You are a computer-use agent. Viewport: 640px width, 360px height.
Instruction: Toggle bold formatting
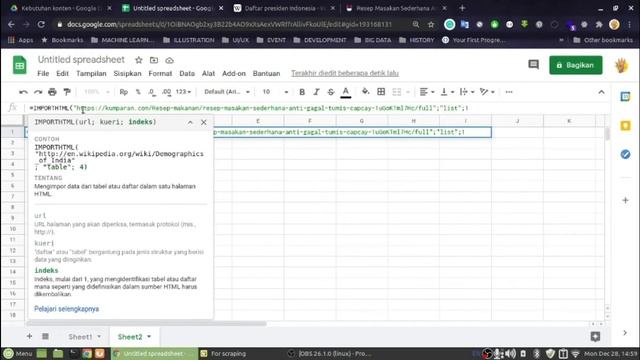coord(302,92)
